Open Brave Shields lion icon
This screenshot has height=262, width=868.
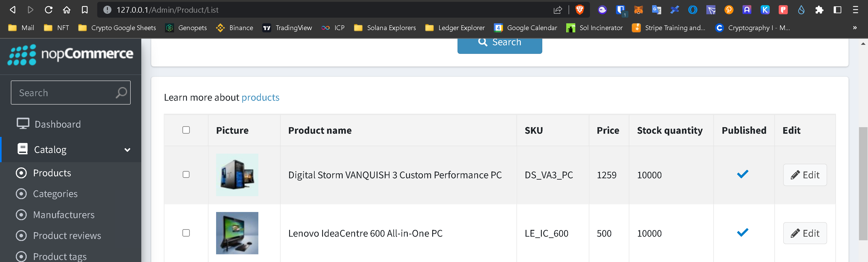tap(580, 10)
